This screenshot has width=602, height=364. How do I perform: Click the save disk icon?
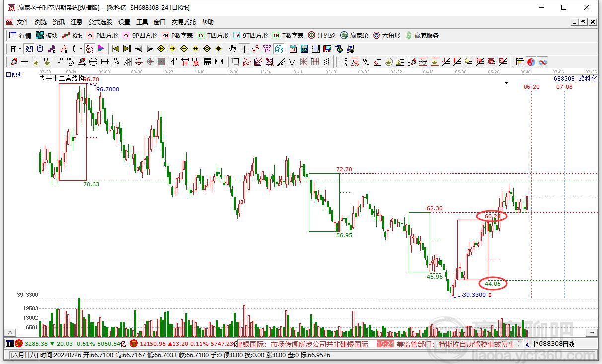click(327, 49)
